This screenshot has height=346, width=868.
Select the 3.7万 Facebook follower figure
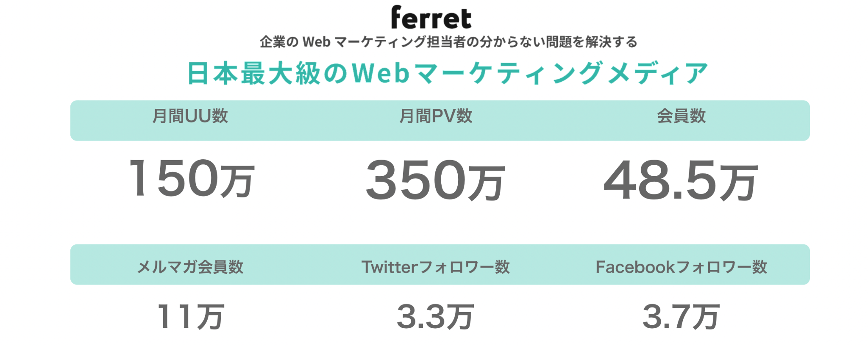coord(681,316)
